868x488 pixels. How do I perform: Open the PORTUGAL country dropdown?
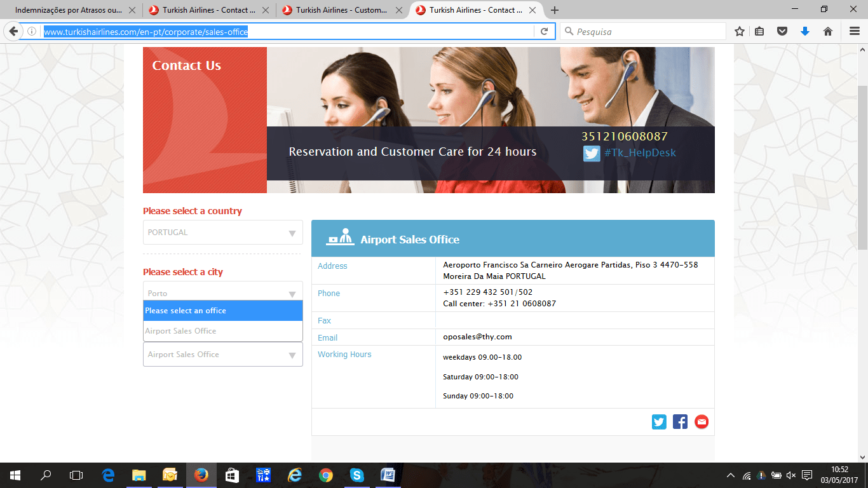tap(223, 233)
